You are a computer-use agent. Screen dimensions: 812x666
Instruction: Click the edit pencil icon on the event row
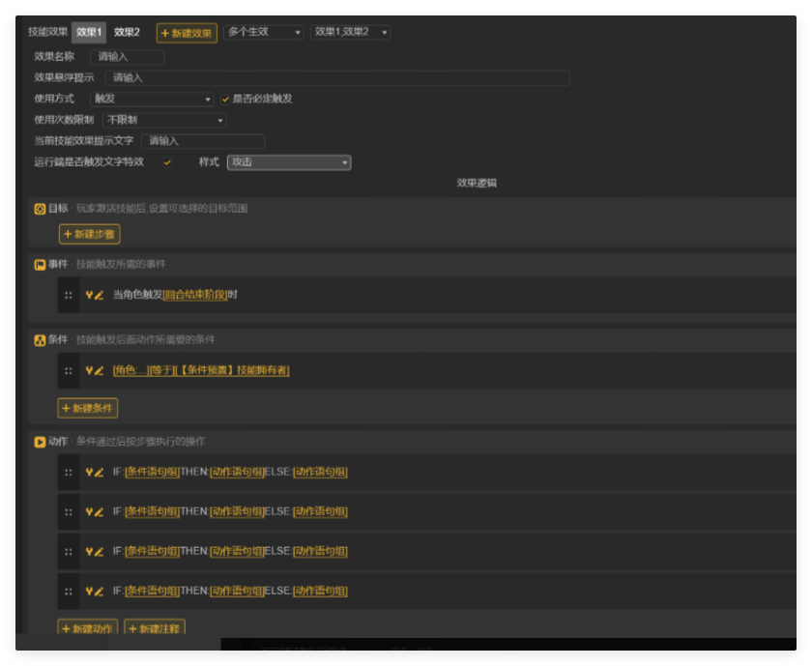pyautogui.click(x=97, y=296)
